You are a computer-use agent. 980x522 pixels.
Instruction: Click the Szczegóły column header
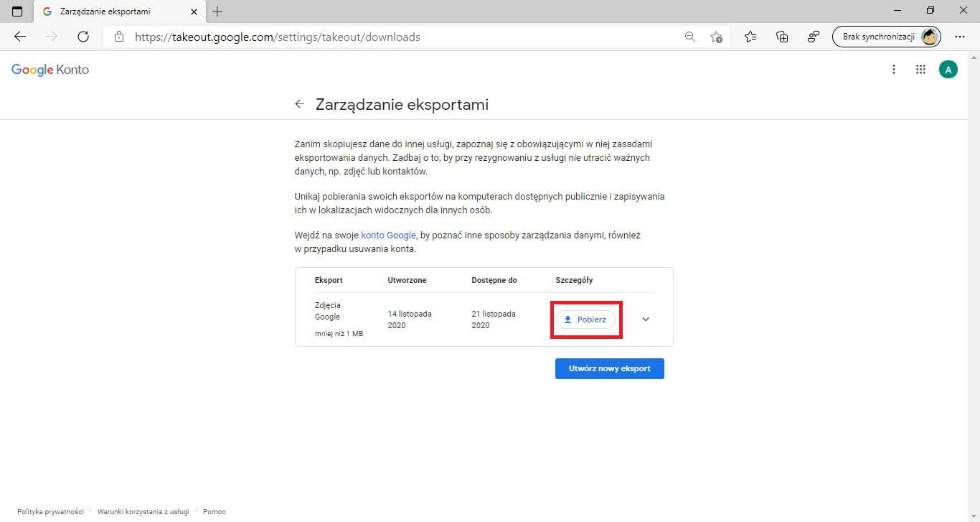(x=574, y=280)
